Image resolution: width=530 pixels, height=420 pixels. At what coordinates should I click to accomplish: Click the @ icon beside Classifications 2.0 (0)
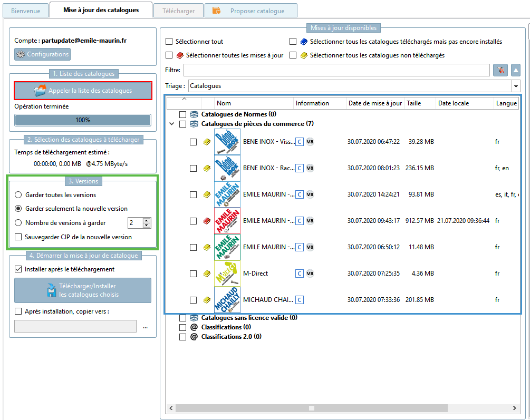click(194, 337)
